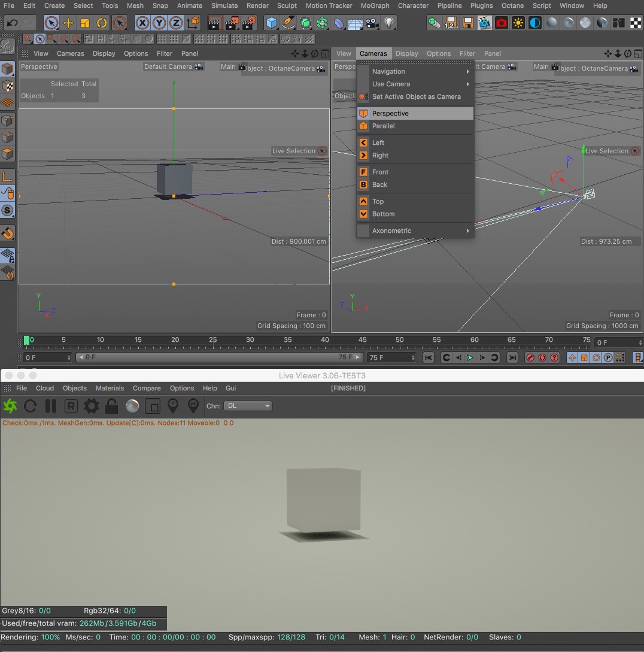Open the Chn channel dropdown
Viewport: 644px width, 652px height.
[x=248, y=406]
